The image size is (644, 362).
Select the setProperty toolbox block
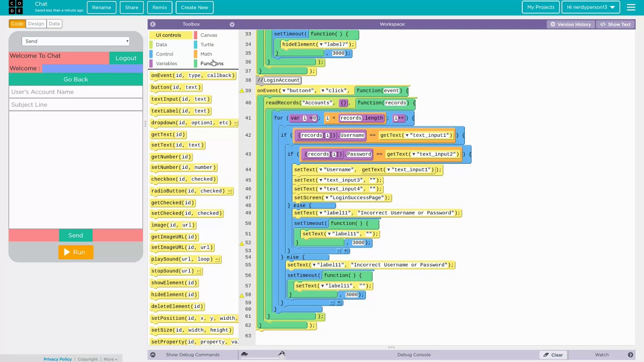click(x=194, y=342)
